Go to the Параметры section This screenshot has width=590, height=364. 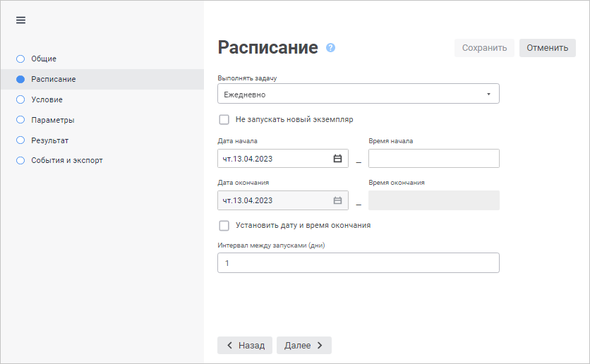53,120
